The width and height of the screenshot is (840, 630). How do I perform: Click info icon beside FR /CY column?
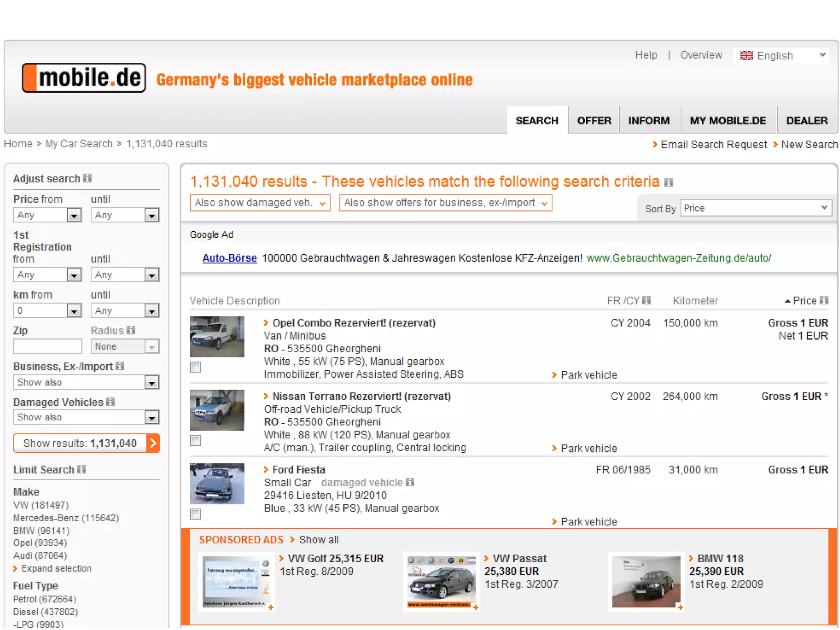tap(646, 300)
